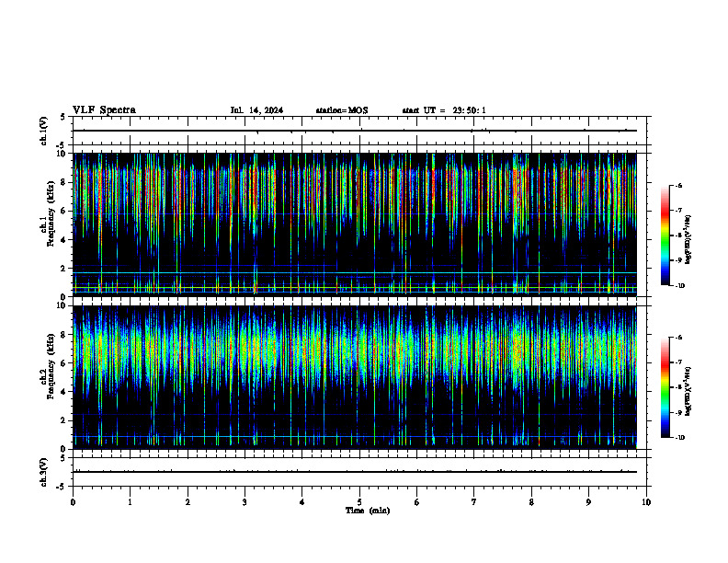
Task: Click the ch.3 voltage waveform strip
Action: click(x=359, y=472)
